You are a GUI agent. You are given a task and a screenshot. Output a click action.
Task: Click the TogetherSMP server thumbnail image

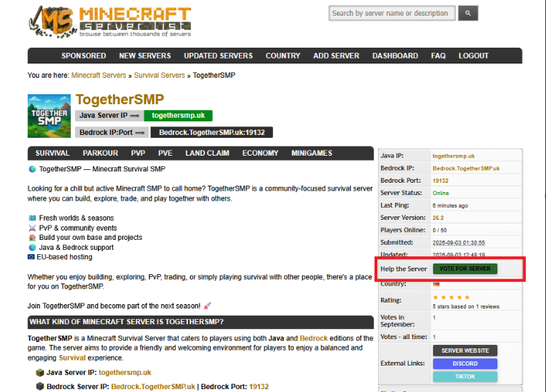point(49,116)
